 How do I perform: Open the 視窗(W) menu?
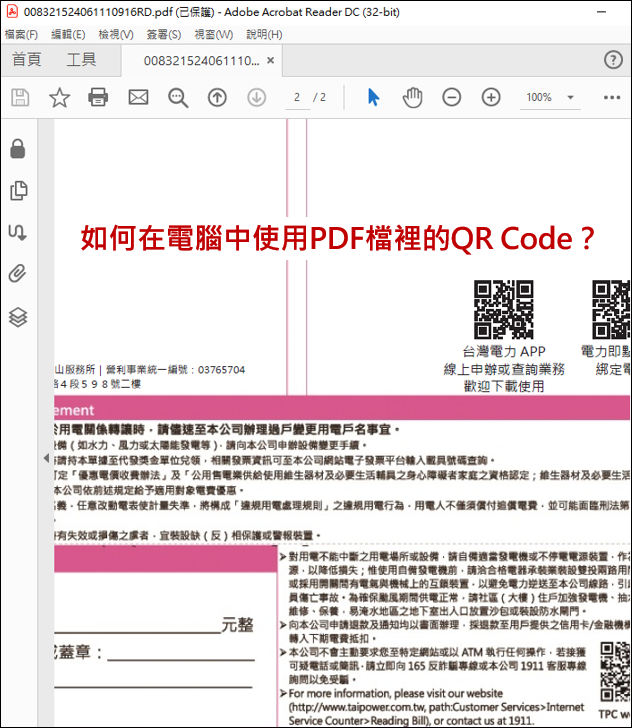(214, 34)
